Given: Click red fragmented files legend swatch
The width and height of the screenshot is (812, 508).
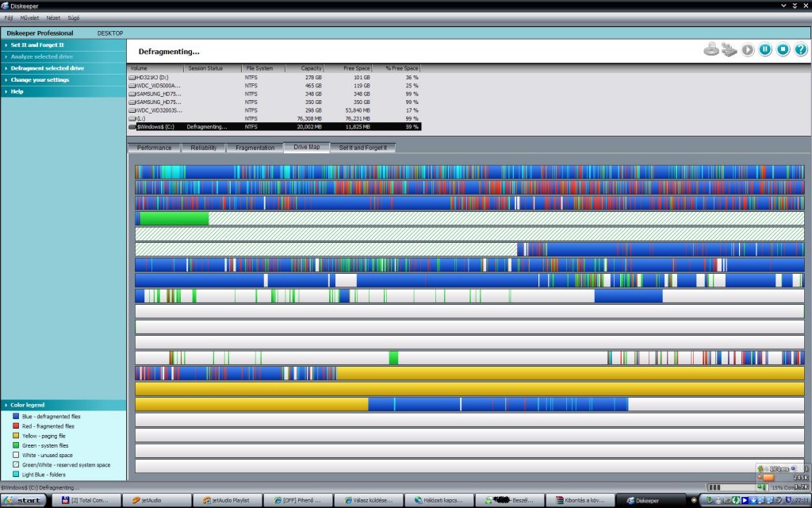Looking at the screenshot, I should pyautogui.click(x=16, y=426).
